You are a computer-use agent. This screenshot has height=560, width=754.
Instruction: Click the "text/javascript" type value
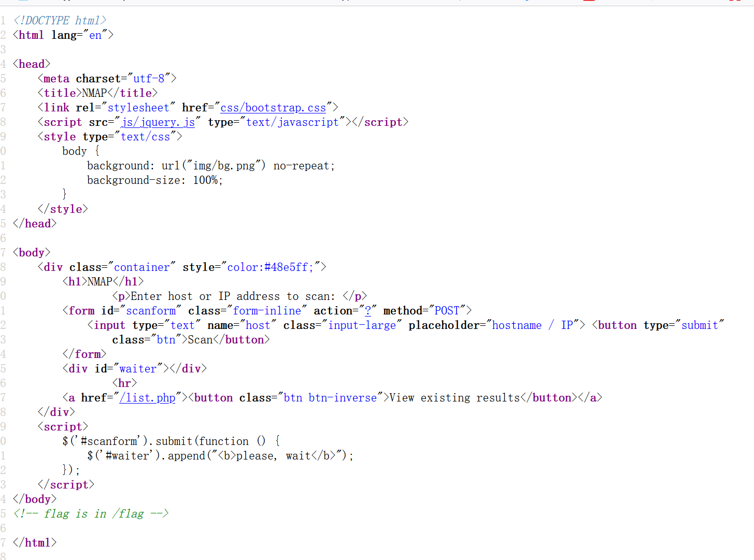(x=292, y=122)
